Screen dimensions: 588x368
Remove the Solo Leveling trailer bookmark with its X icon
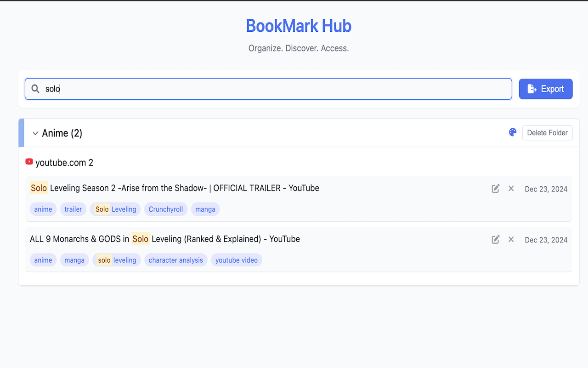pos(511,188)
